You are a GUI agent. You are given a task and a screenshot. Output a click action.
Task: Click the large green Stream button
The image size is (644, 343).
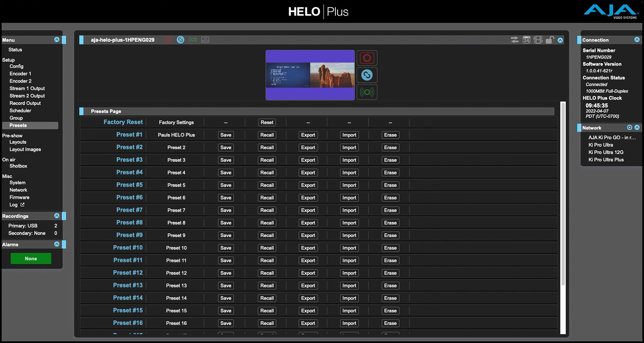(367, 92)
